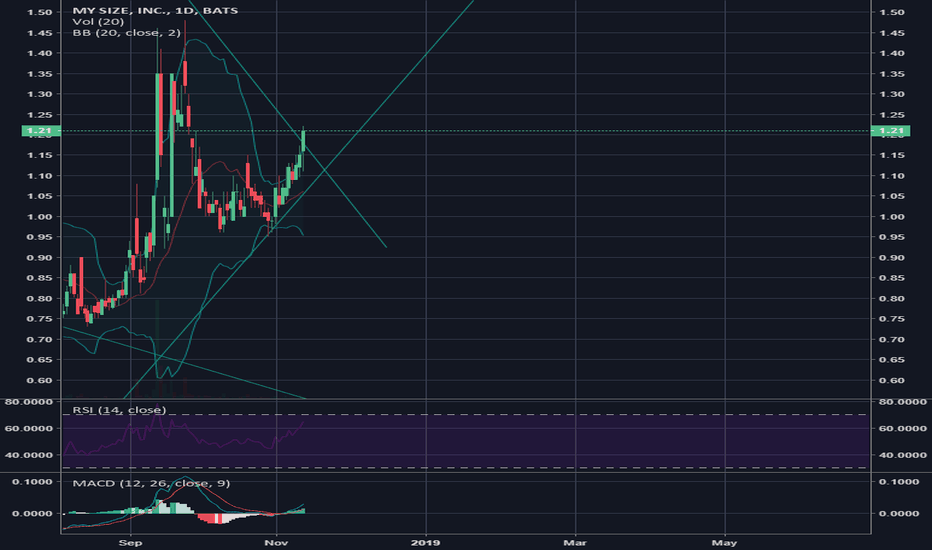Click the 1.35 value on right price scale
The width and height of the screenshot is (932, 550).
pyautogui.click(x=892, y=74)
